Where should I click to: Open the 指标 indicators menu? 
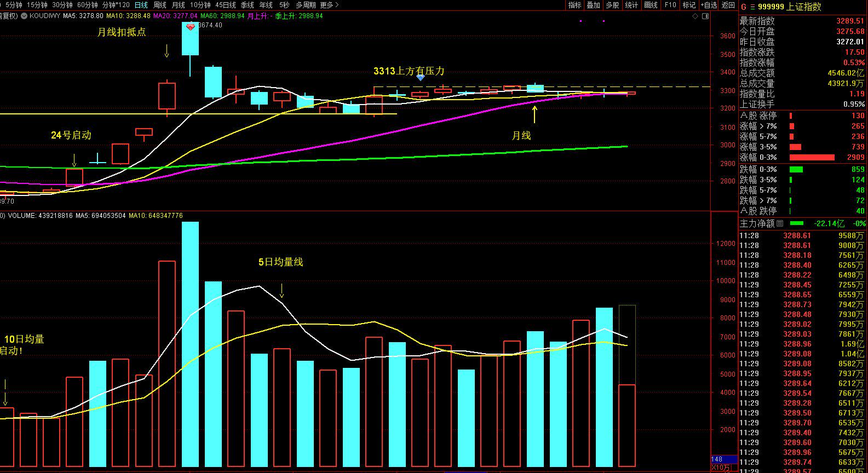[x=574, y=5]
